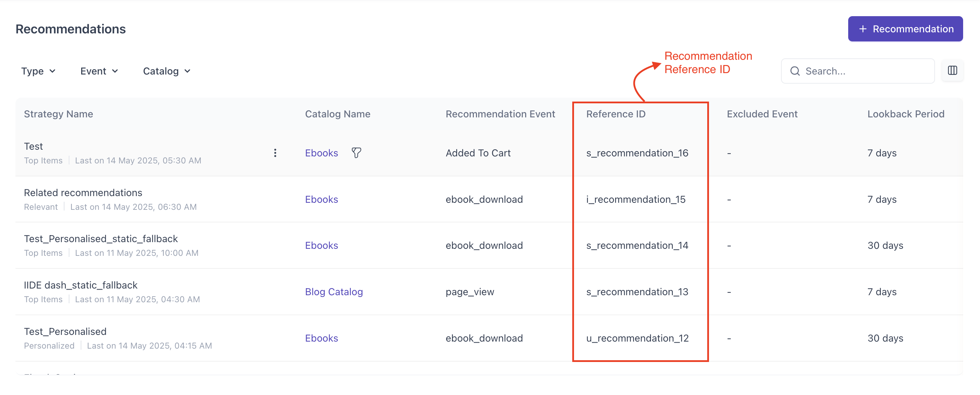Click the plus icon in Recommendation button

tap(863, 29)
